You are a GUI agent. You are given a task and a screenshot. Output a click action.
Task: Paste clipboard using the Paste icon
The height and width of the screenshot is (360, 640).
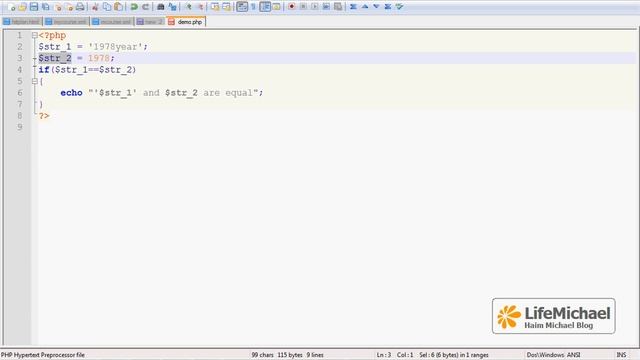(x=118, y=7)
